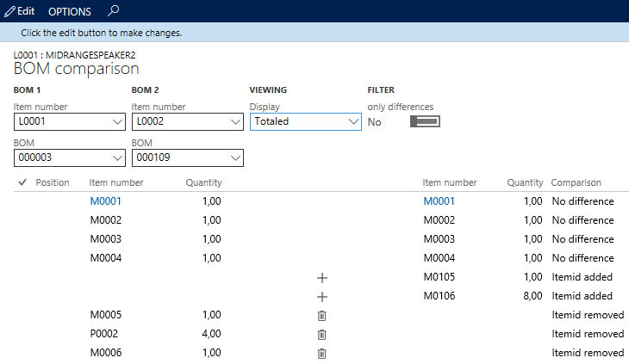The width and height of the screenshot is (629, 364).
Task: Click the left Quantity column header
Action: click(204, 182)
